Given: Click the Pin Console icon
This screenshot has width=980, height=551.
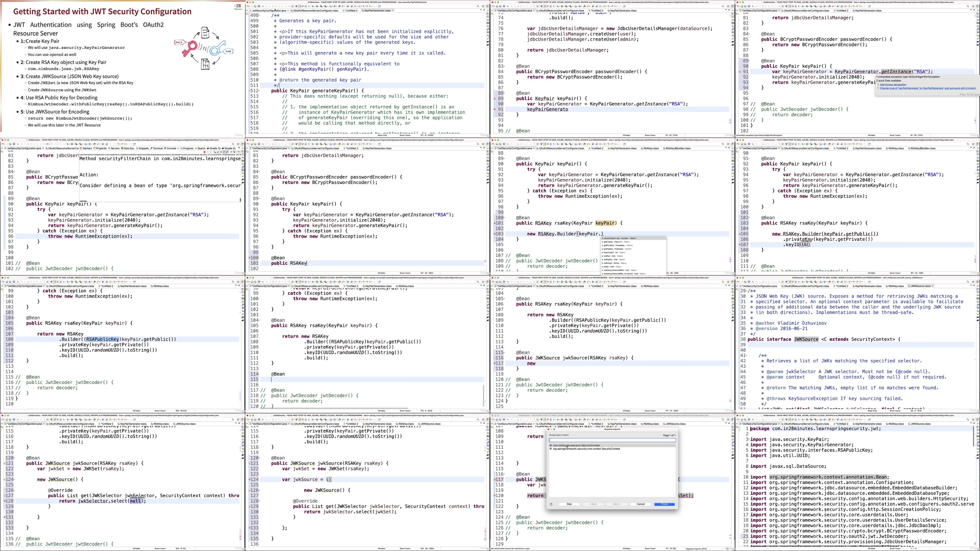Looking at the screenshot, I should pyautogui.click(x=231, y=152).
